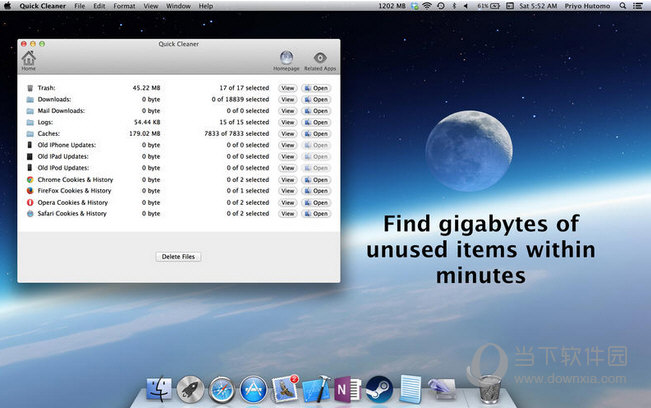Open the Downloads row location

(x=316, y=100)
